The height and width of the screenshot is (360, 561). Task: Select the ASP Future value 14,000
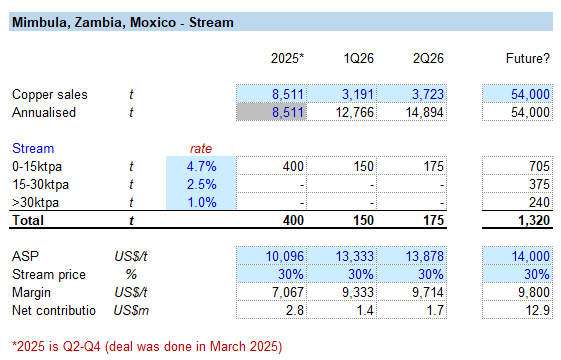tap(517, 256)
